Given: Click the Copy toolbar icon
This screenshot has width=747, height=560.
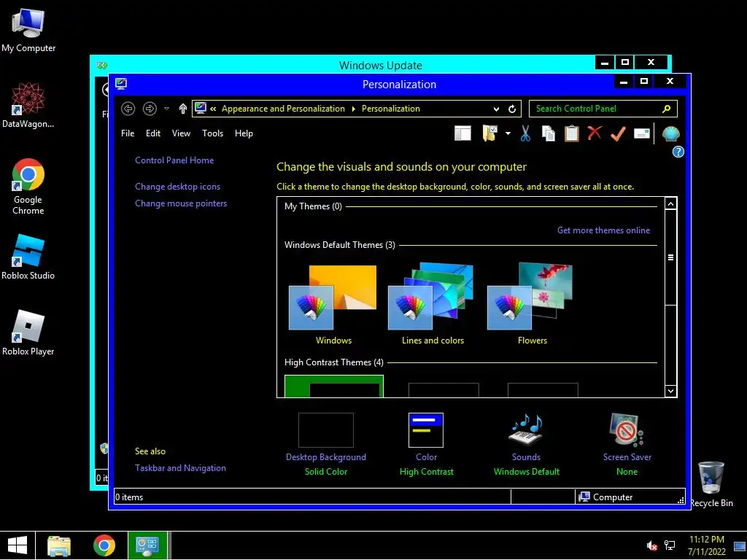Looking at the screenshot, I should tap(549, 133).
